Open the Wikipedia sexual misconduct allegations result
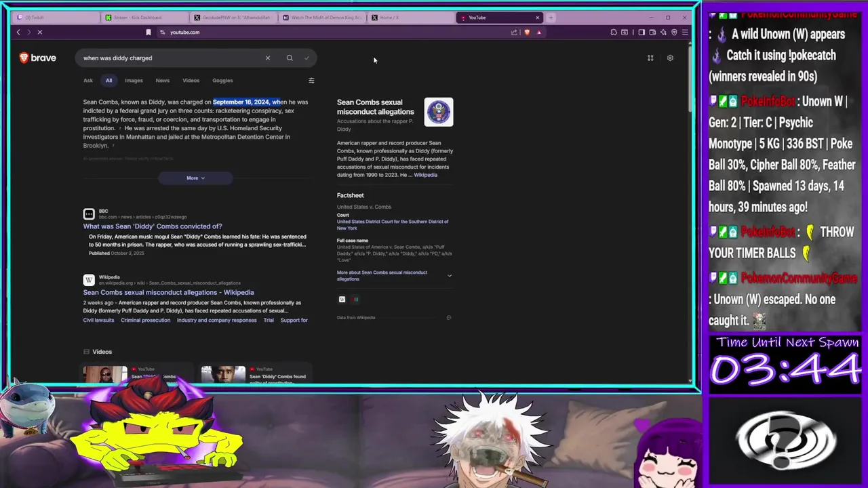 coord(168,292)
